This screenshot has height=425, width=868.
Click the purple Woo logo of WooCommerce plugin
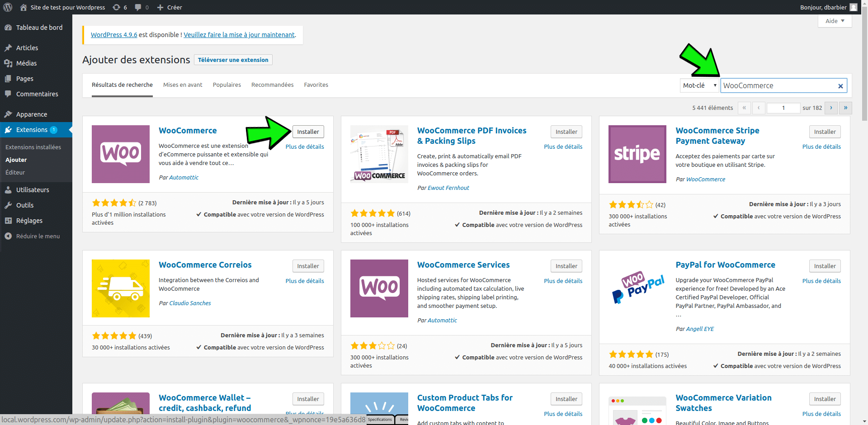pyautogui.click(x=121, y=154)
